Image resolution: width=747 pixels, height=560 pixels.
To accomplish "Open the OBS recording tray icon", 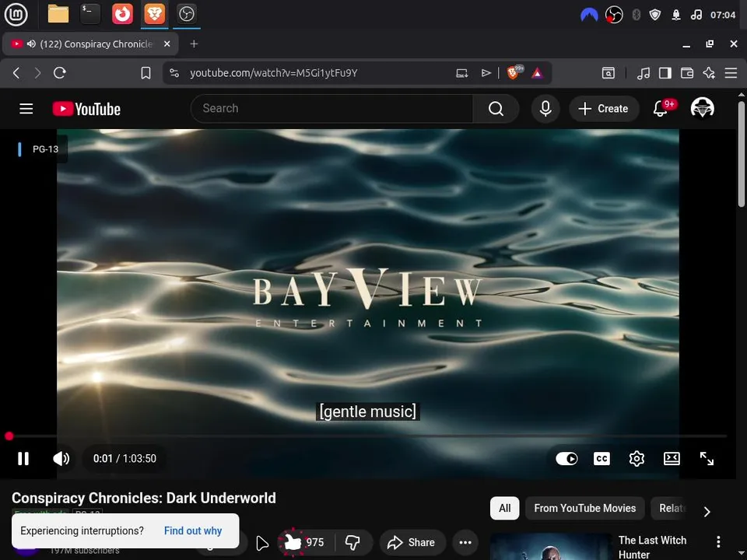I will (x=614, y=15).
